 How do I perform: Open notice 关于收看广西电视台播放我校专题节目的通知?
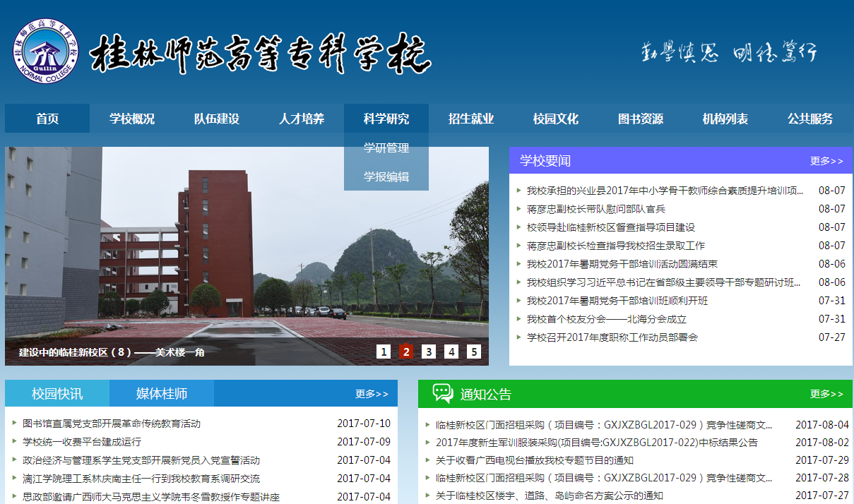[534, 460]
